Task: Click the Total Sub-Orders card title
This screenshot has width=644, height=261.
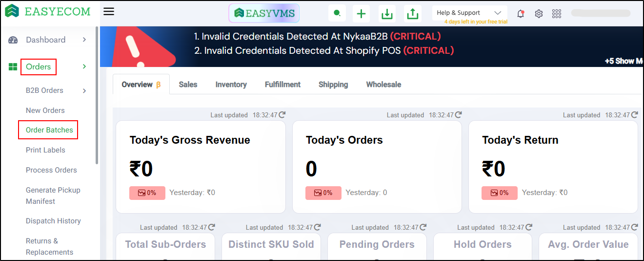Action: coord(165,244)
